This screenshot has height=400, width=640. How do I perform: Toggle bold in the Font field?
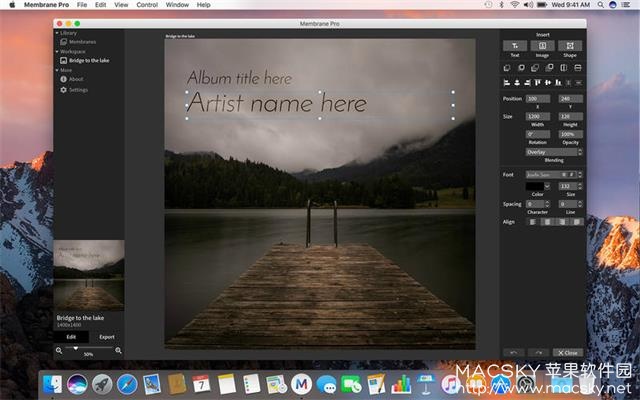click(x=564, y=175)
